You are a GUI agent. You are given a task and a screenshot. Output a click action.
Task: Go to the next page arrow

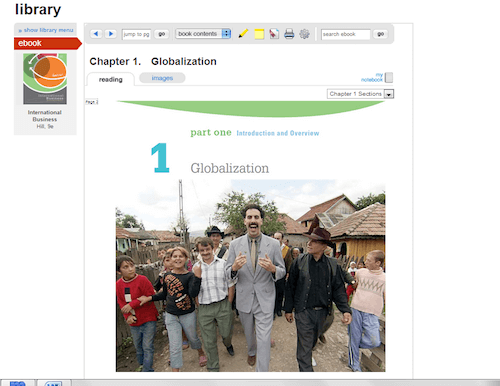[111, 34]
